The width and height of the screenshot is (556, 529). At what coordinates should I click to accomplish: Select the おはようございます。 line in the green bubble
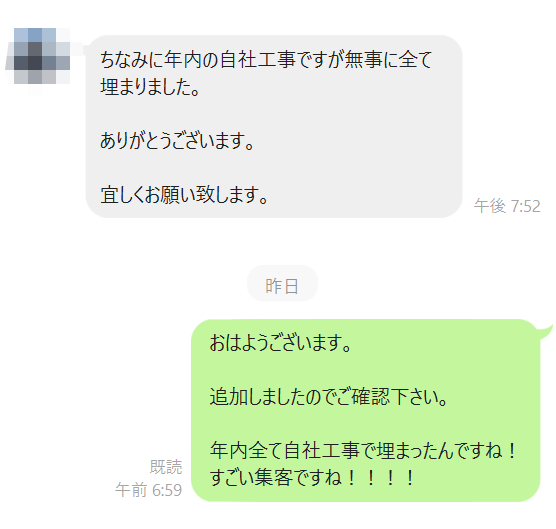tap(280, 343)
